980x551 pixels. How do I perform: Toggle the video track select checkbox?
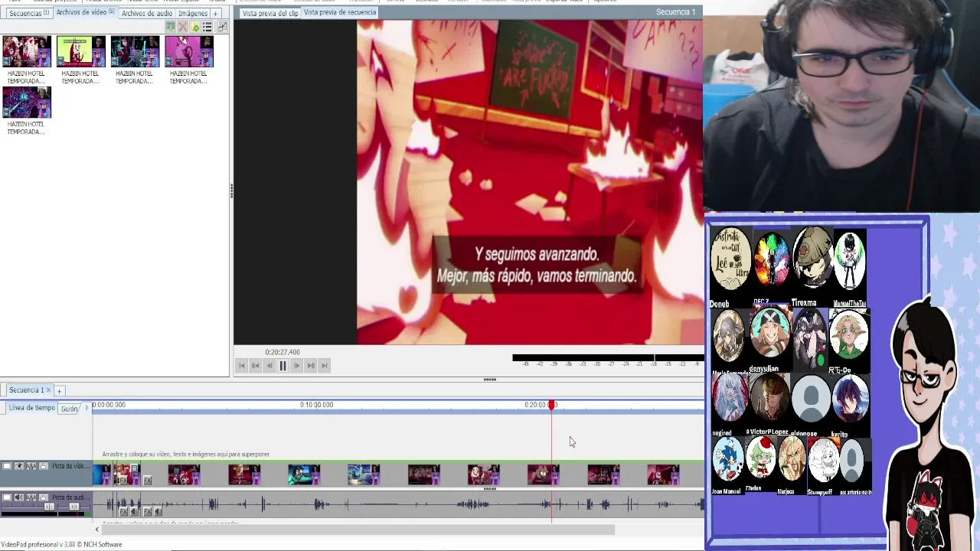coord(7,466)
